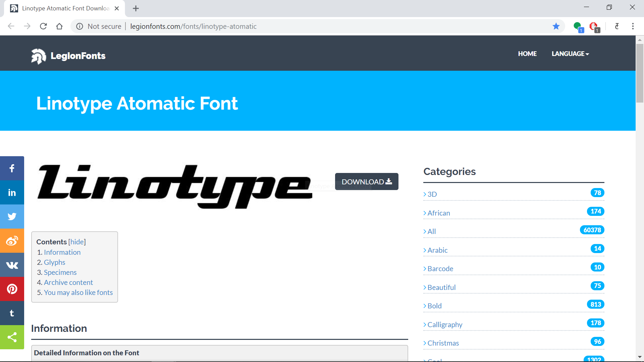Viewport: 644px width, 362px height.
Task: Jump to the Specimens section
Action: click(60, 272)
